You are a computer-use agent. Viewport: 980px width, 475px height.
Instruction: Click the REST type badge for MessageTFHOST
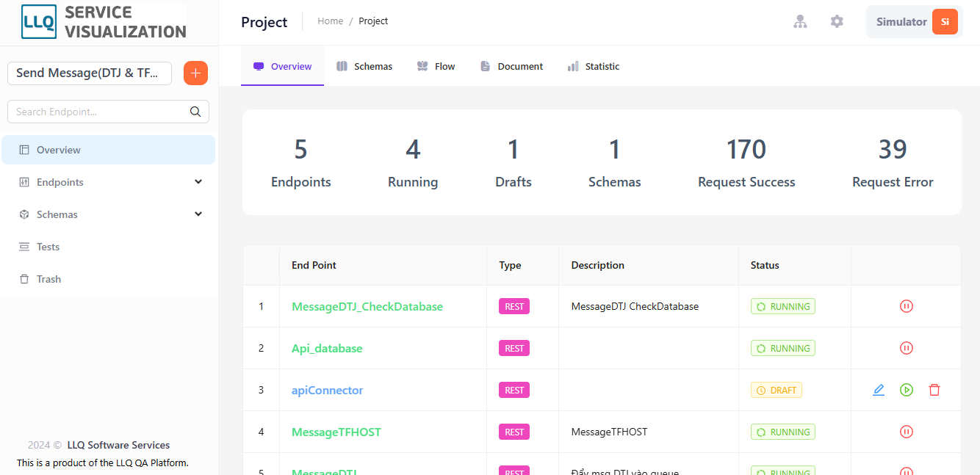coord(514,432)
